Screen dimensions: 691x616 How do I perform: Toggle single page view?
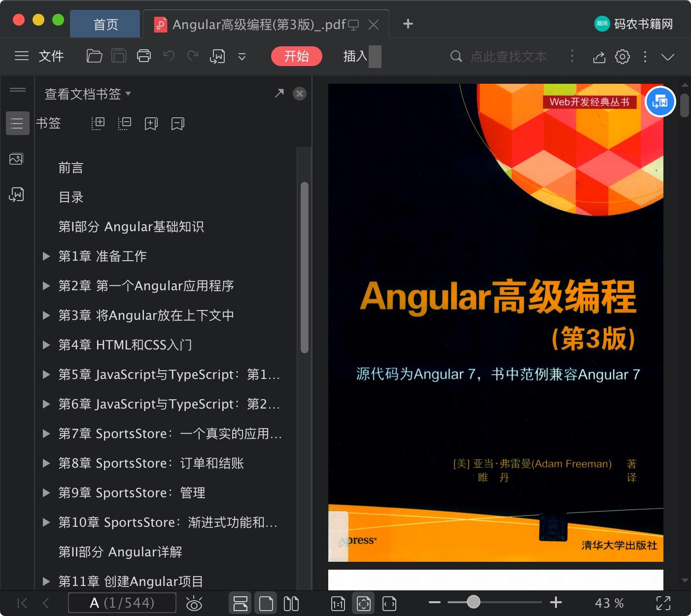[266, 603]
